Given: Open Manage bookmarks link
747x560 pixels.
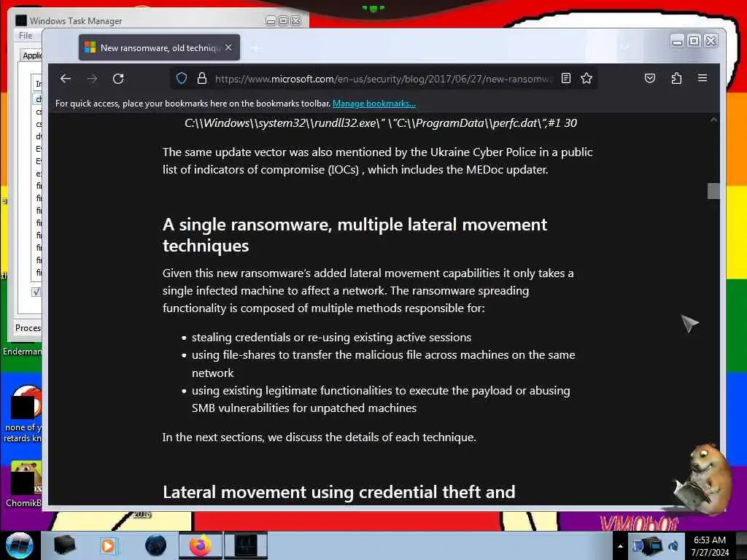Looking at the screenshot, I should (x=374, y=104).
